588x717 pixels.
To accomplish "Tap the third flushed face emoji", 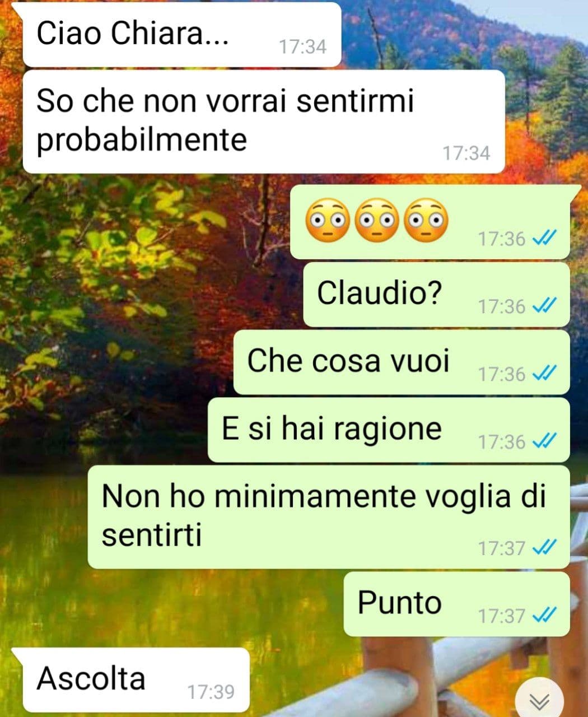I will tap(426, 220).
